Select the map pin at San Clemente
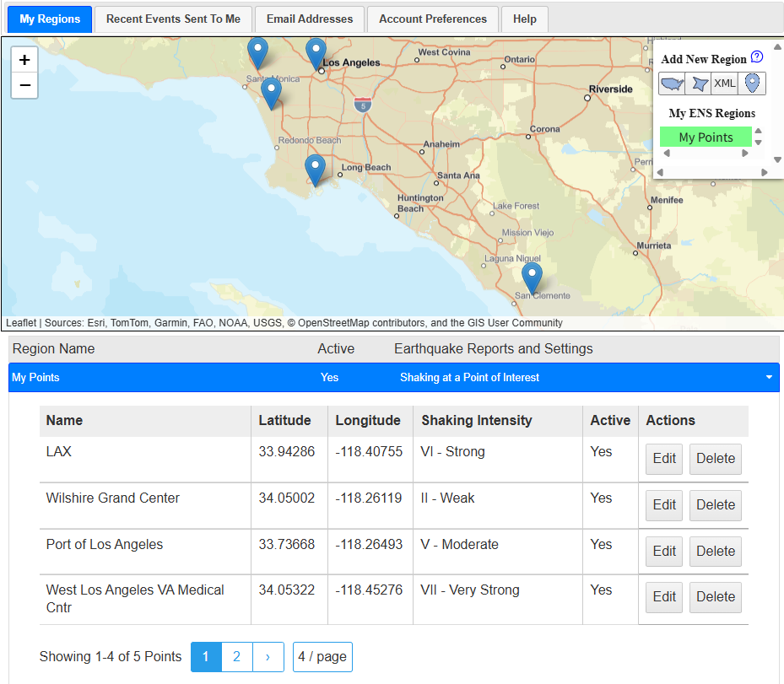 (x=532, y=278)
